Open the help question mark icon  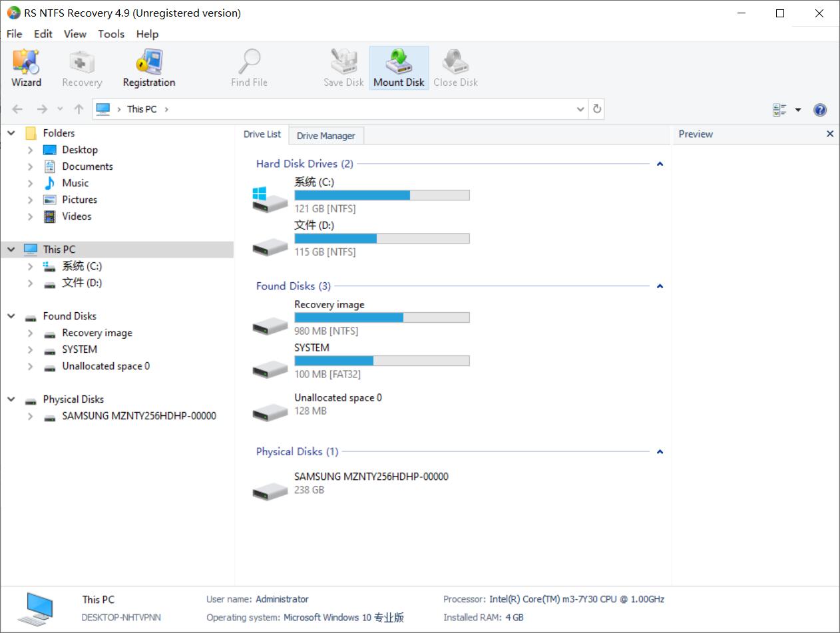click(820, 110)
